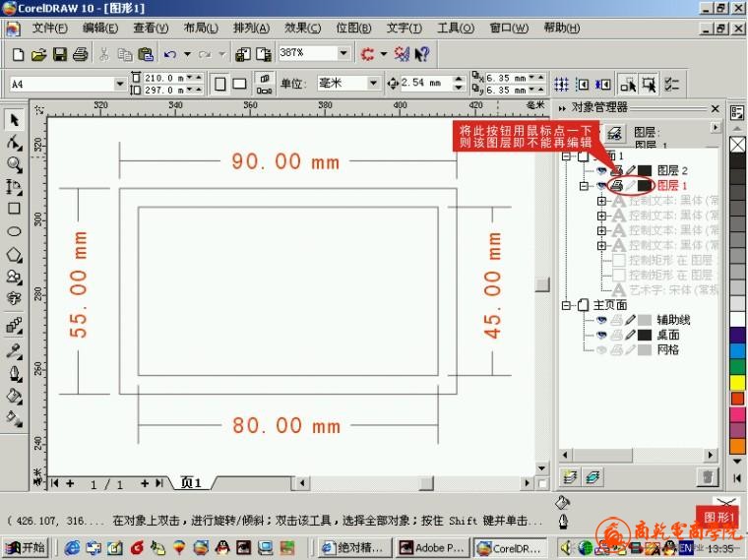The height and width of the screenshot is (560, 748).
Task: Create a new document
Action: [x=18, y=54]
